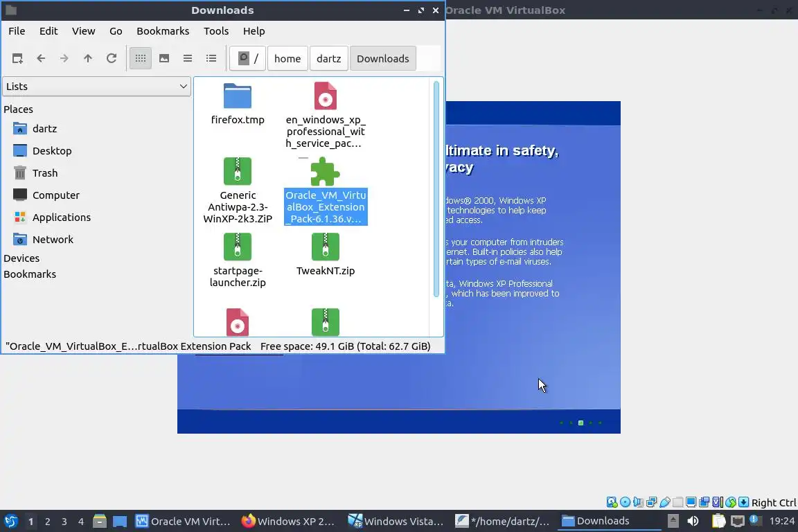Open the volume control in system tray

(x=693, y=522)
